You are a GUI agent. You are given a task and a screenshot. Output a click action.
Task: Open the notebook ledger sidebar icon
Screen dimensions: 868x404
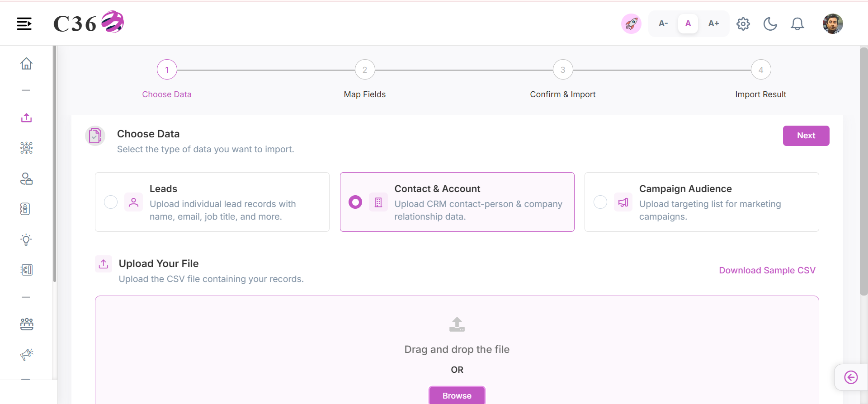tap(27, 270)
